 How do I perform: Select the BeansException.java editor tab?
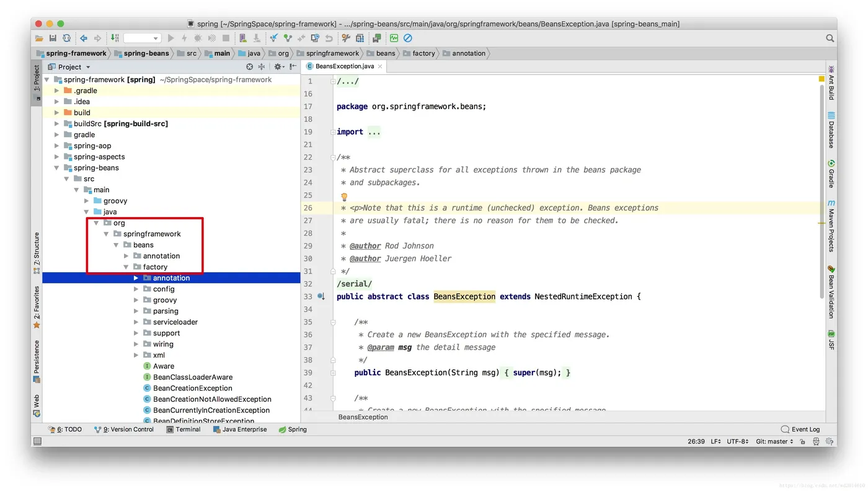click(x=345, y=66)
